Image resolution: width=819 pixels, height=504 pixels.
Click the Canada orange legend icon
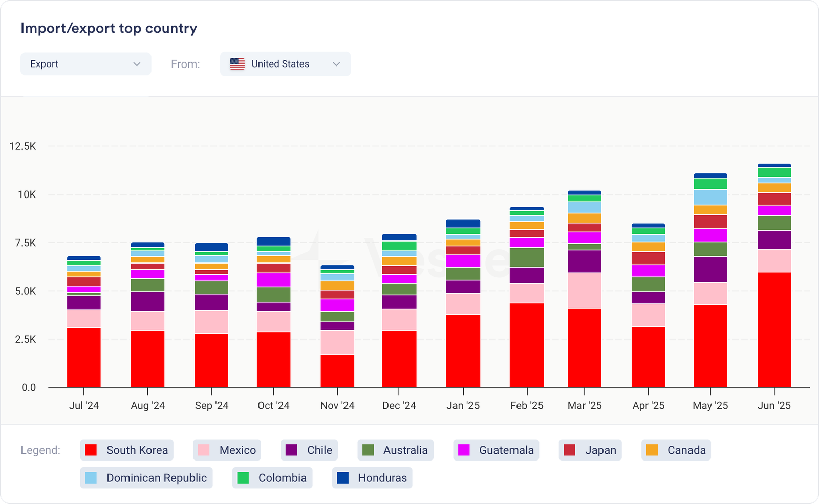[652, 450]
